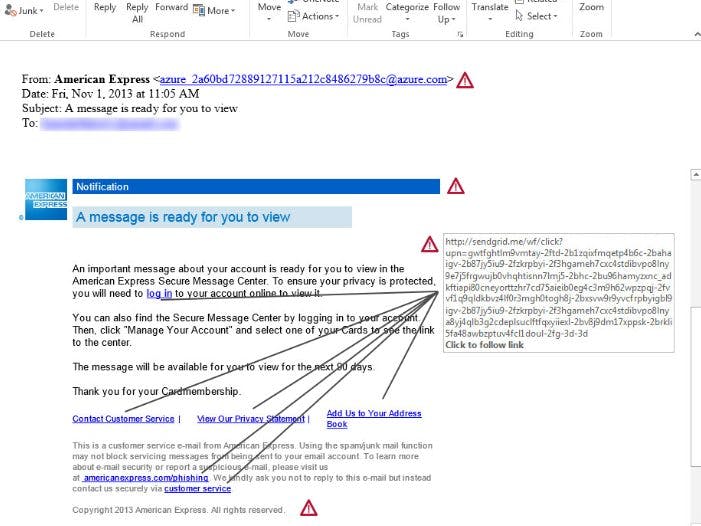This screenshot has width=701, height=526.
Task: Click the American Express logo image
Action: click(x=46, y=199)
